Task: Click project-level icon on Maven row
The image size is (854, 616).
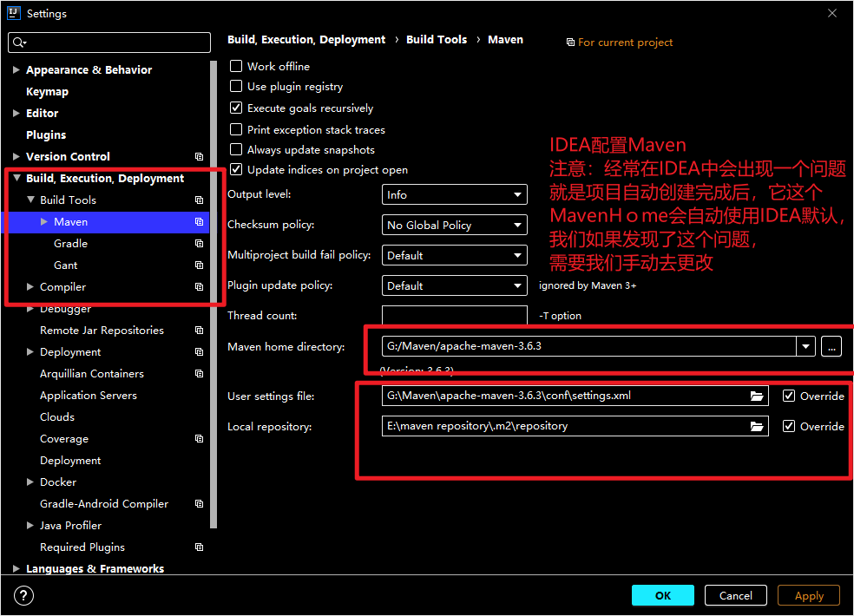Action: point(200,221)
